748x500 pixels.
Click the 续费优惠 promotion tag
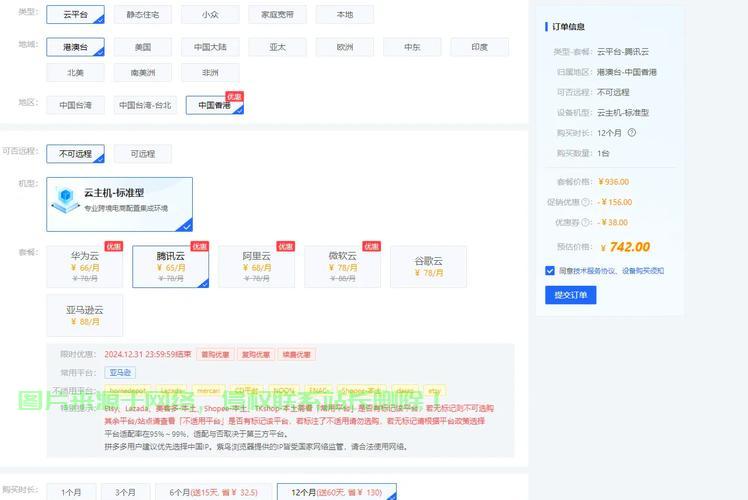(x=296, y=354)
